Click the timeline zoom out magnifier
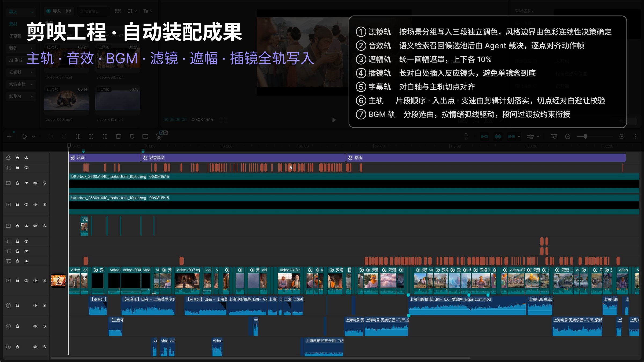644x362 pixels. pos(568,136)
